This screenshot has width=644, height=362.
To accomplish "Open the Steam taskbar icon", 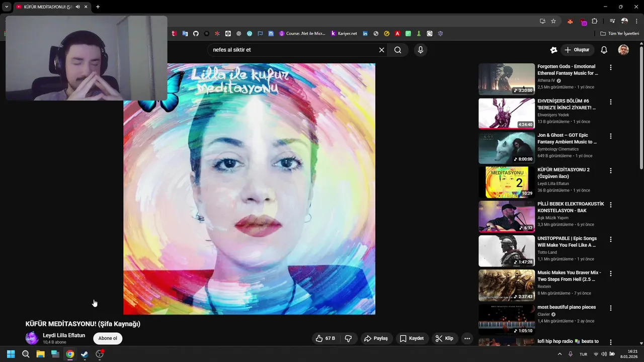I will (85, 354).
